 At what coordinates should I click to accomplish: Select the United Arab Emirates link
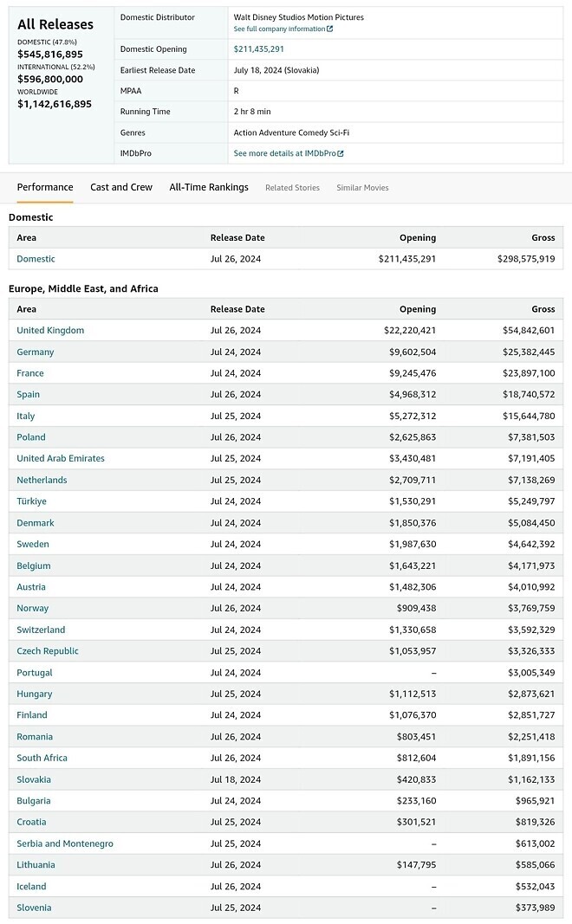tap(61, 458)
